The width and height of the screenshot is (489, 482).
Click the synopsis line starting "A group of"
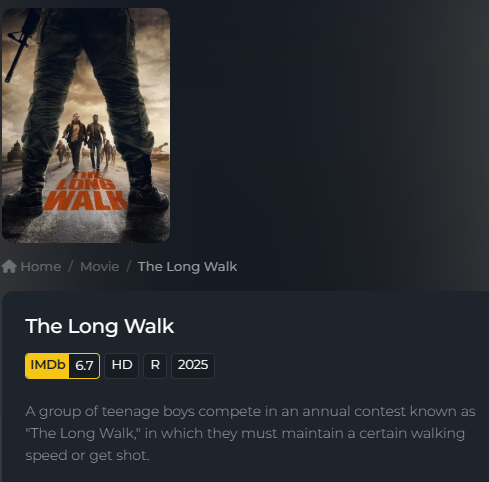(x=250, y=412)
